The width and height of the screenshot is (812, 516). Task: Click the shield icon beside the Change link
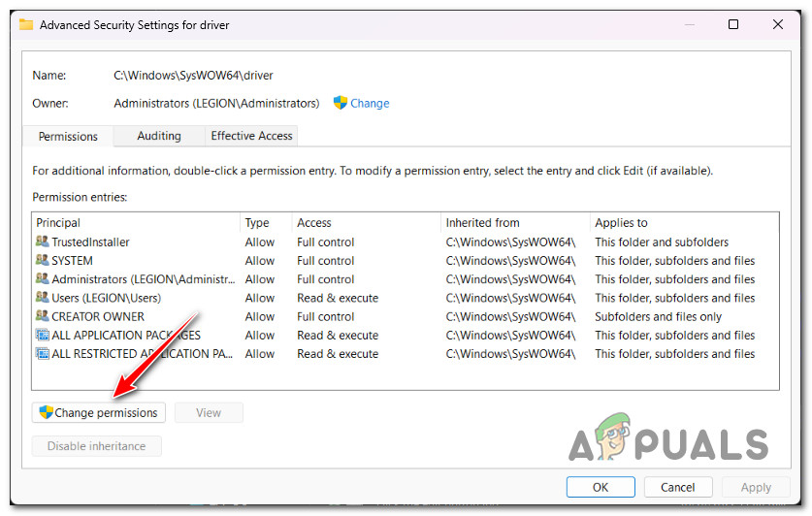coord(341,103)
